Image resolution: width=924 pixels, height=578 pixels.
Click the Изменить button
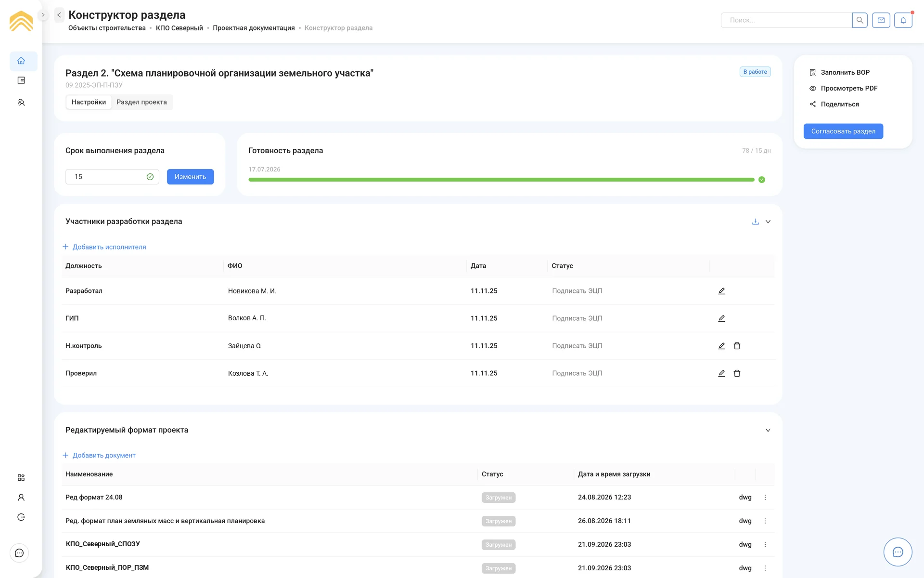[190, 177]
